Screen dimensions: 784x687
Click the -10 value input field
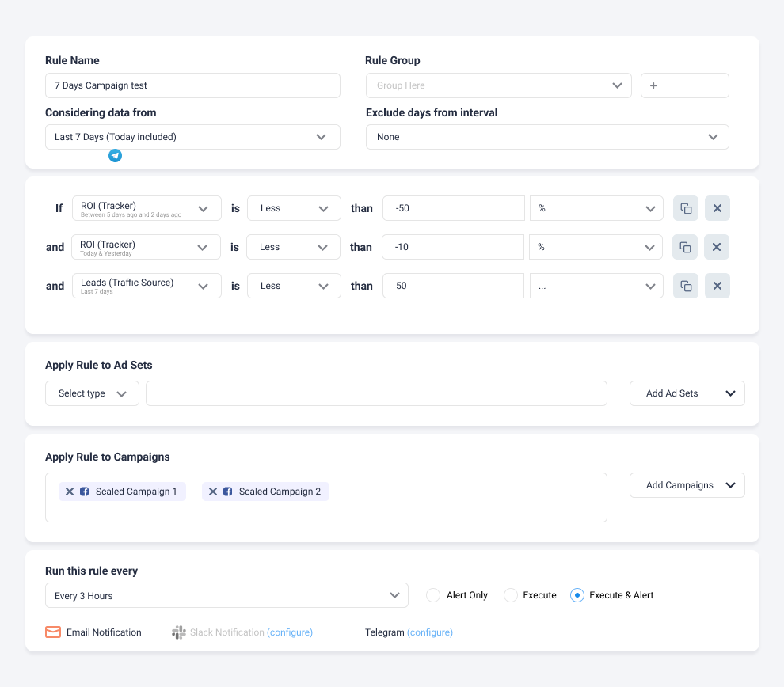coord(453,247)
